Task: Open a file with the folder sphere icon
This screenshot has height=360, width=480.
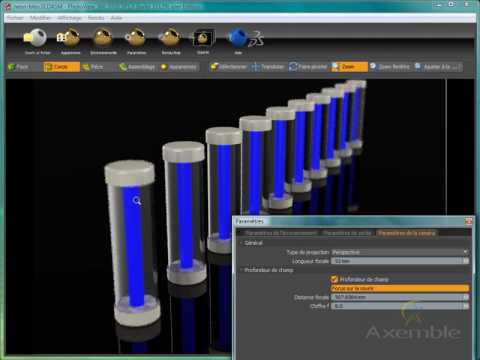Action: coord(36,38)
